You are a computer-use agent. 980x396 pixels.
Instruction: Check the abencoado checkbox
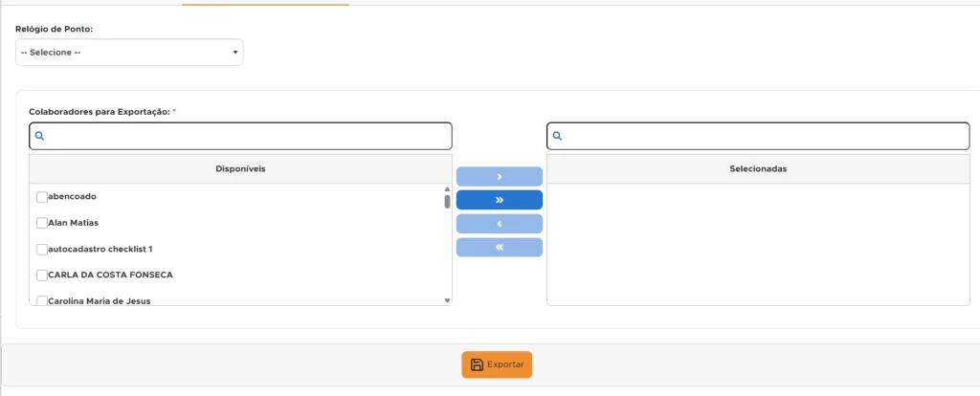[42, 197]
